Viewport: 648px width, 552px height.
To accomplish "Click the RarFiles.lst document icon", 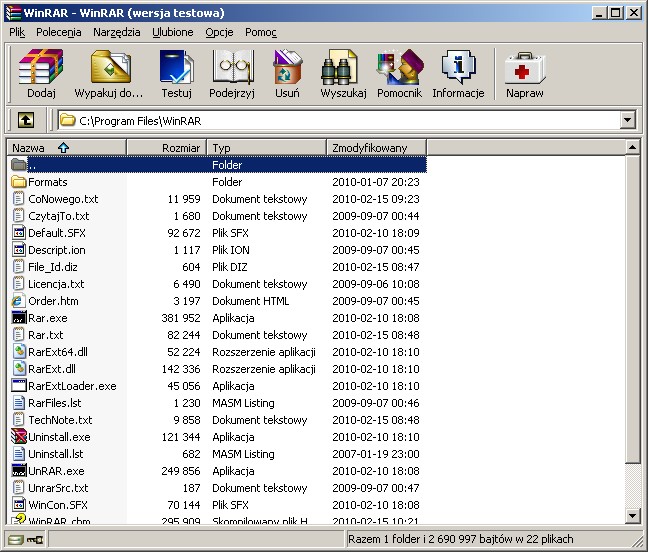I will point(19,402).
